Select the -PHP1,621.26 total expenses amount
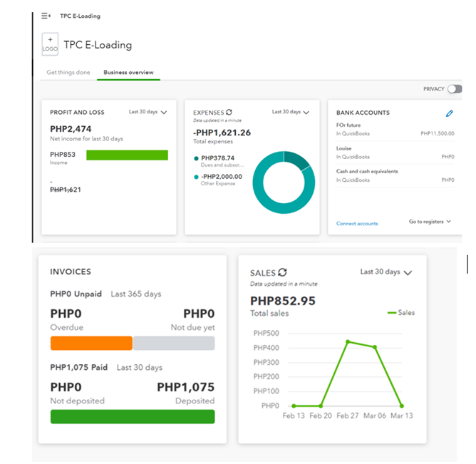The width and height of the screenshot is (476, 464). pos(222,133)
